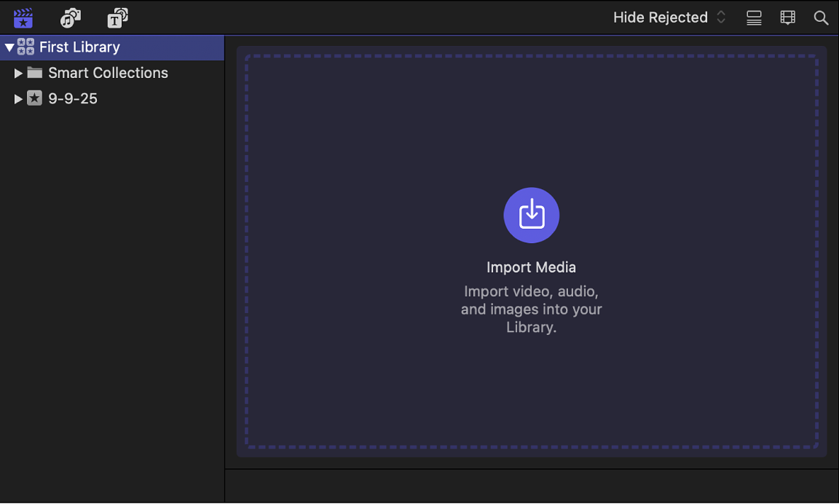Click the star icon on the 9-9-25 event
This screenshot has width=839, height=504.
pos(34,98)
